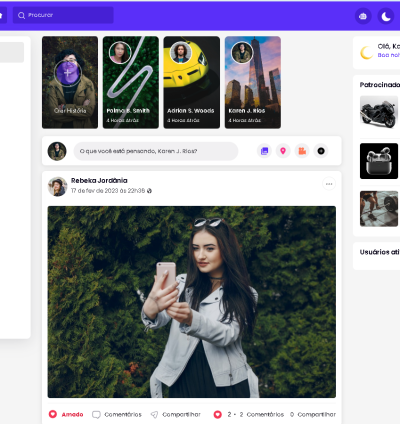Toggle the Amado heart reaction
Viewport: 400px width, 424px height.
point(66,414)
